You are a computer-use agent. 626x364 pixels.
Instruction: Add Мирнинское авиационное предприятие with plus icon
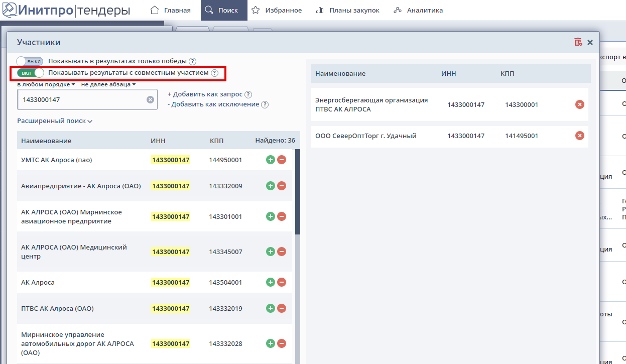[x=270, y=216]
